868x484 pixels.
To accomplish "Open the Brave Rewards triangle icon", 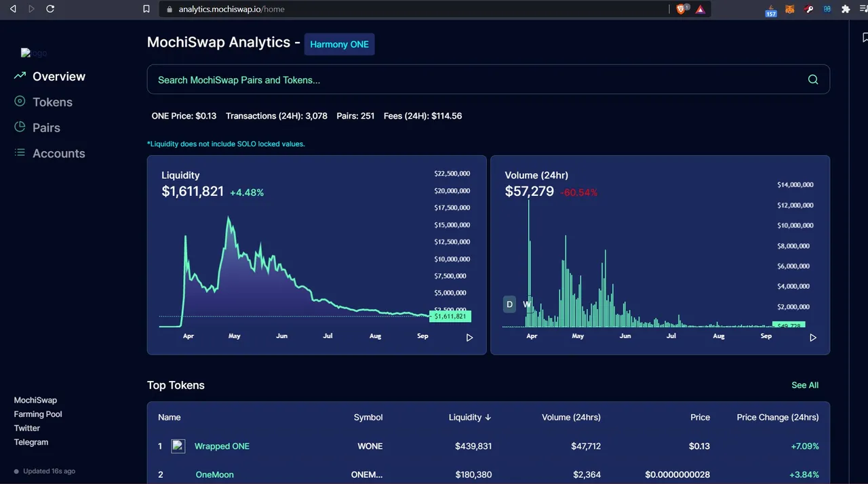I will [701, 9].
